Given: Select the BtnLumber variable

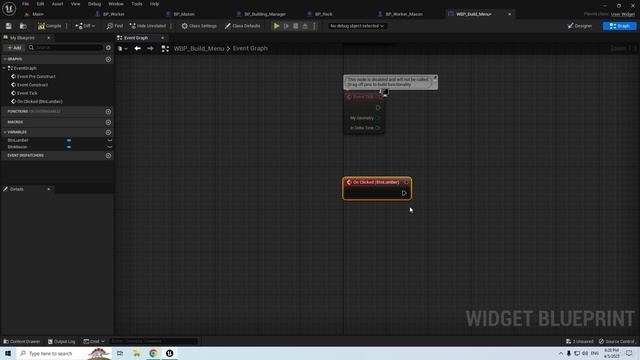Looking at the screenshot, I should (18, 140).
